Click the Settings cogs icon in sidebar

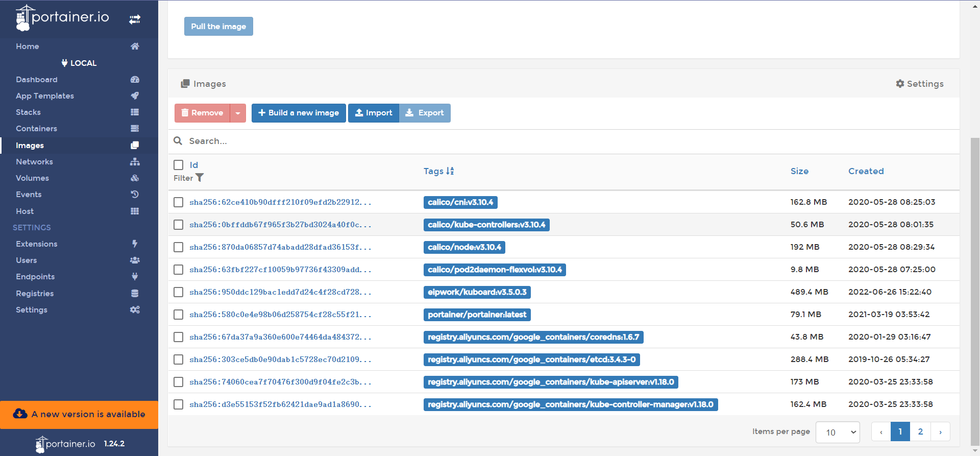pyautogui.click(x=135, y=310)
